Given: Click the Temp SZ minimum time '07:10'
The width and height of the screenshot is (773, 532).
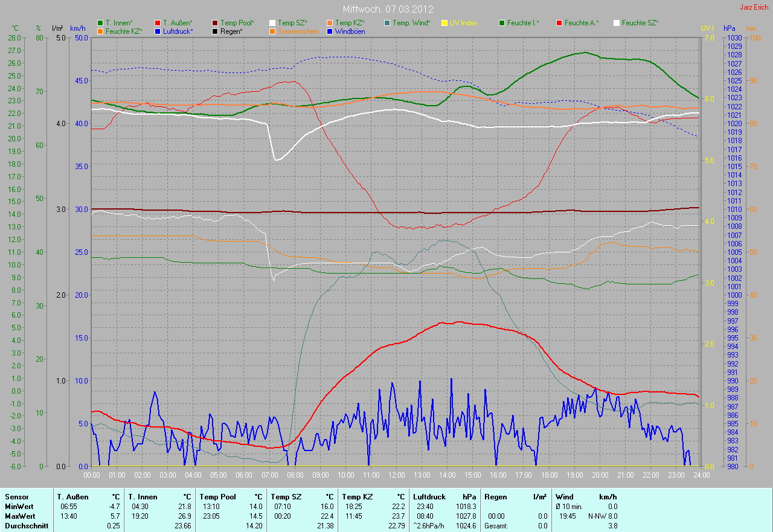Looking at the screenshot, I should (283, 507).
